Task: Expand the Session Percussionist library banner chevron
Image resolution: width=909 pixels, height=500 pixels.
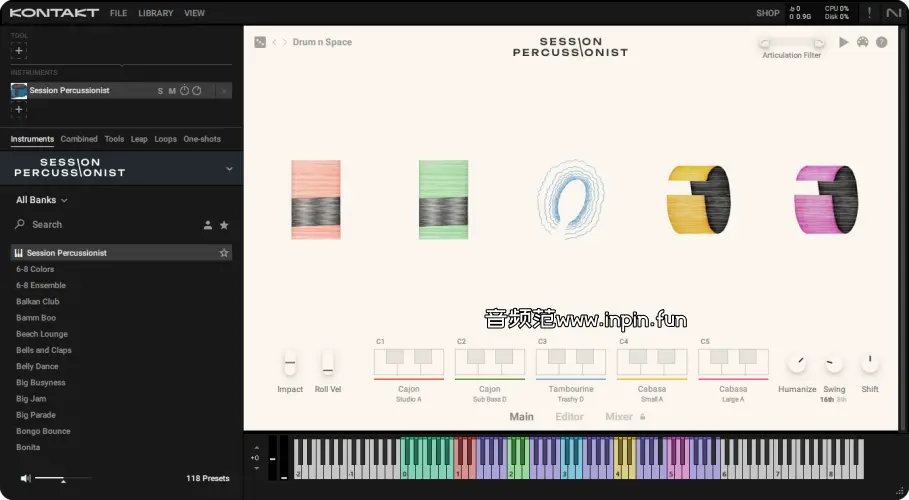Action: click(x=229, y=169)
